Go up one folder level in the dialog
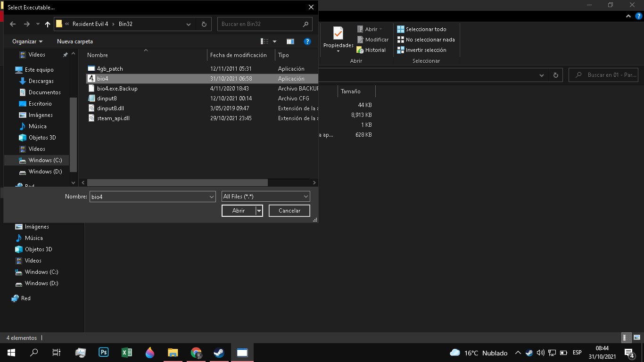 point(48,24)
